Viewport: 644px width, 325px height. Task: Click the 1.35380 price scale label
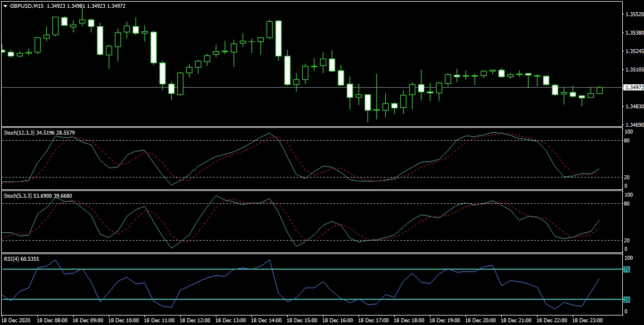click(632, 33)
